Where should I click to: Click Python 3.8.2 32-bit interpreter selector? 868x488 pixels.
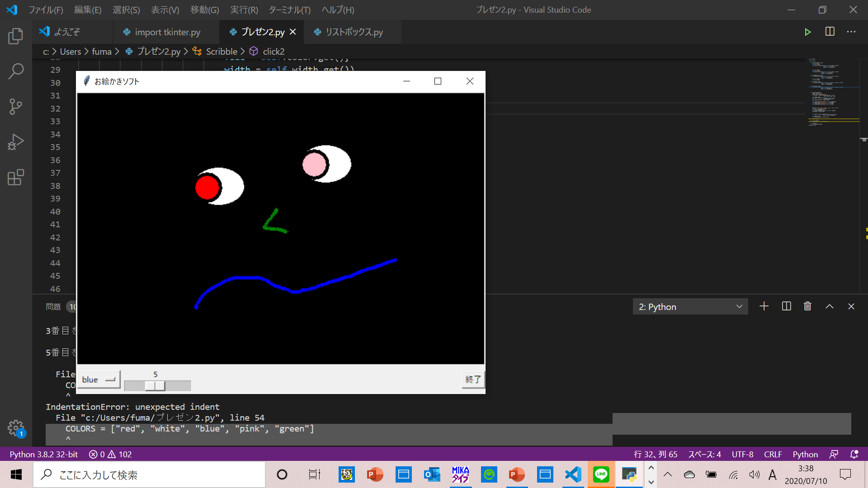tap(44, 454)
